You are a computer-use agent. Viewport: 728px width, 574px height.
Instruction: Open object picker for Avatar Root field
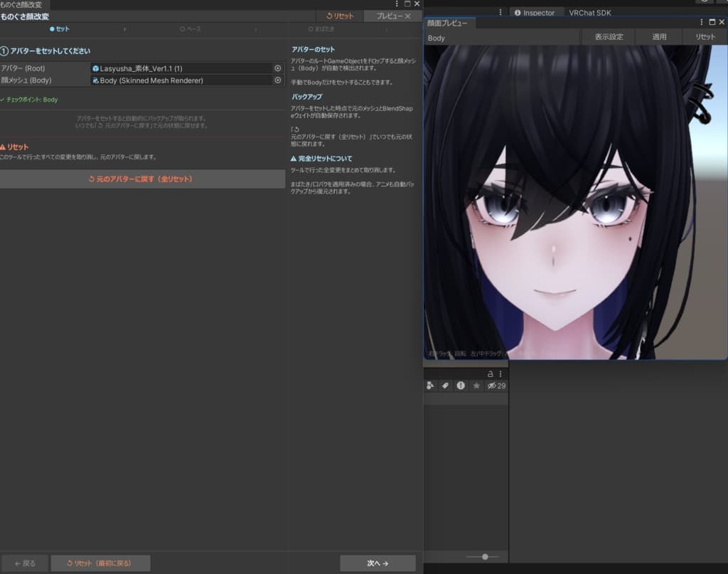point(278,68)
